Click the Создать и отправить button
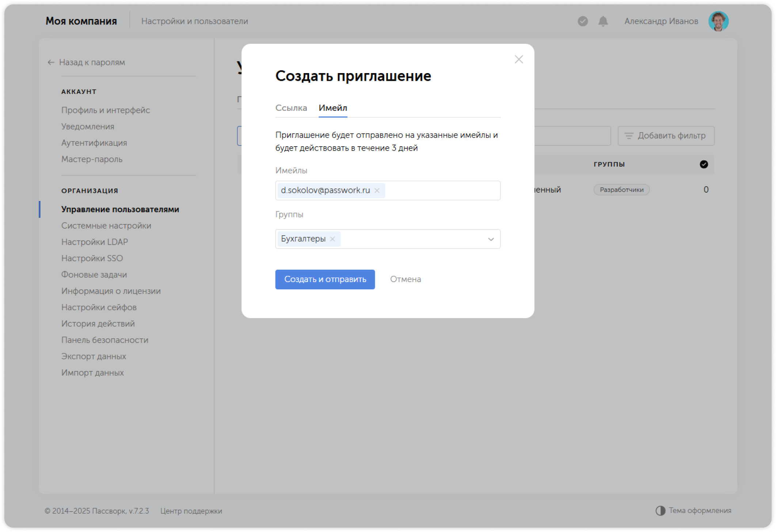 325,279
